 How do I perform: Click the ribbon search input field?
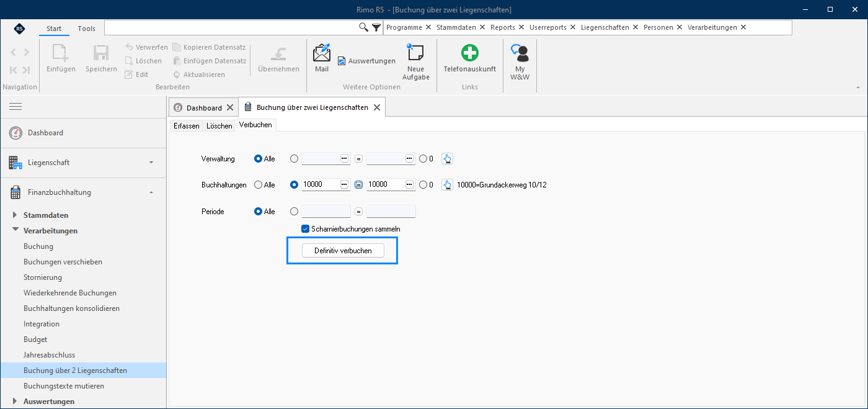pos(231,27)
